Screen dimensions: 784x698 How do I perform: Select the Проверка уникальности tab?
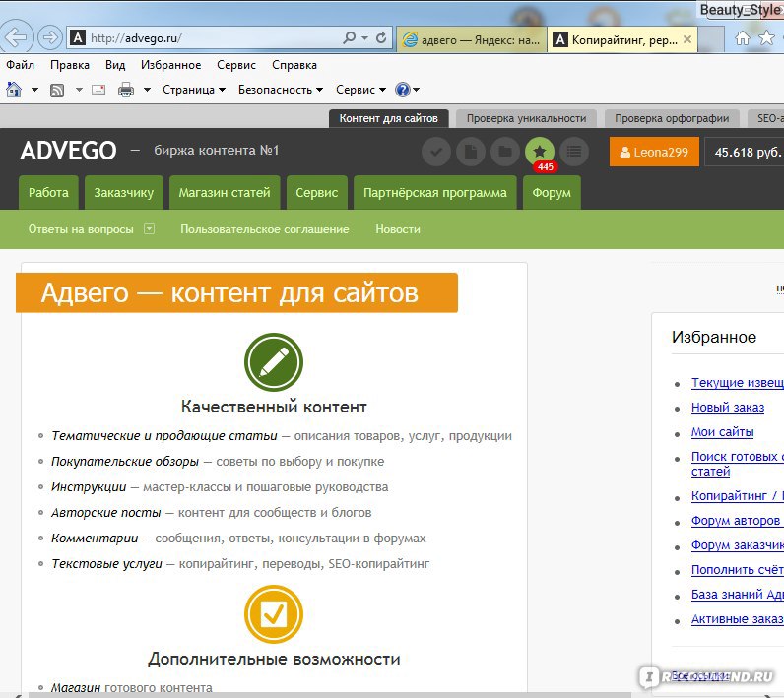[x=526, y=118]
